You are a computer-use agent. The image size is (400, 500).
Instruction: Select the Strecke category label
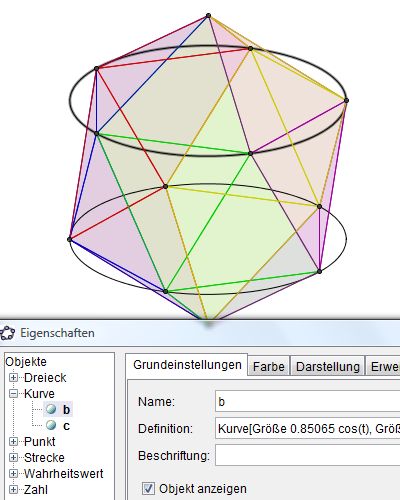44,458
